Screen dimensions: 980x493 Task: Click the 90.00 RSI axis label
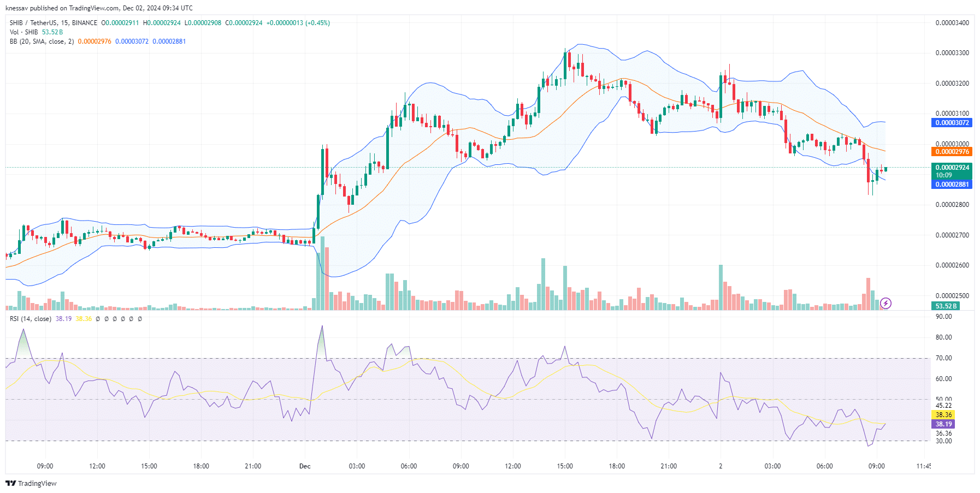coord(943,317)
